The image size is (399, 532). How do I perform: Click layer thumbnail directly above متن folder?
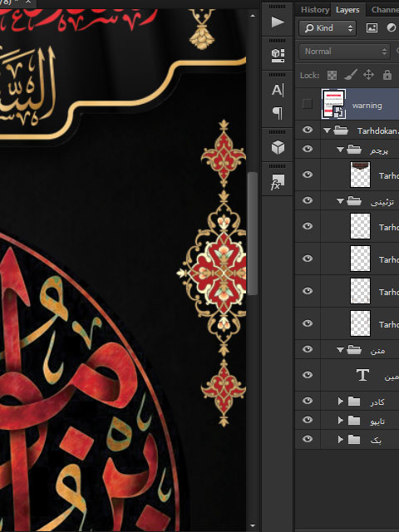tap(360, 323)
